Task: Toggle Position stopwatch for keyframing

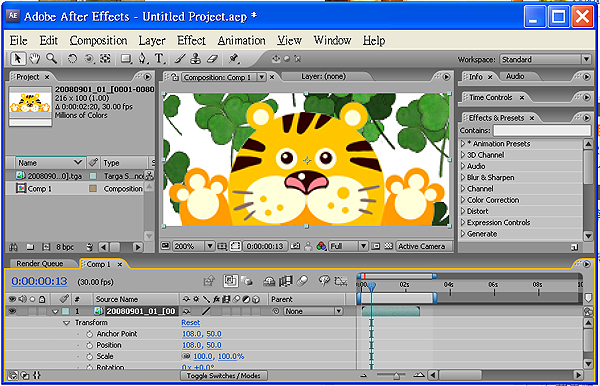Action: [90, 345]
